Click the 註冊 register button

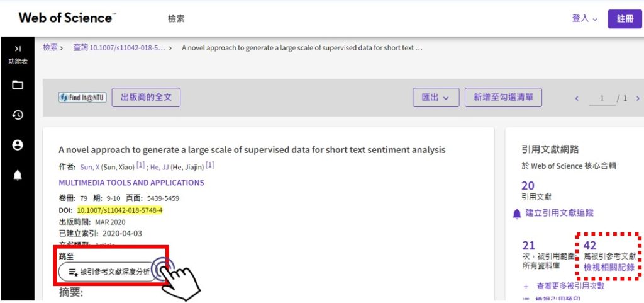click(x=625, y=19)
